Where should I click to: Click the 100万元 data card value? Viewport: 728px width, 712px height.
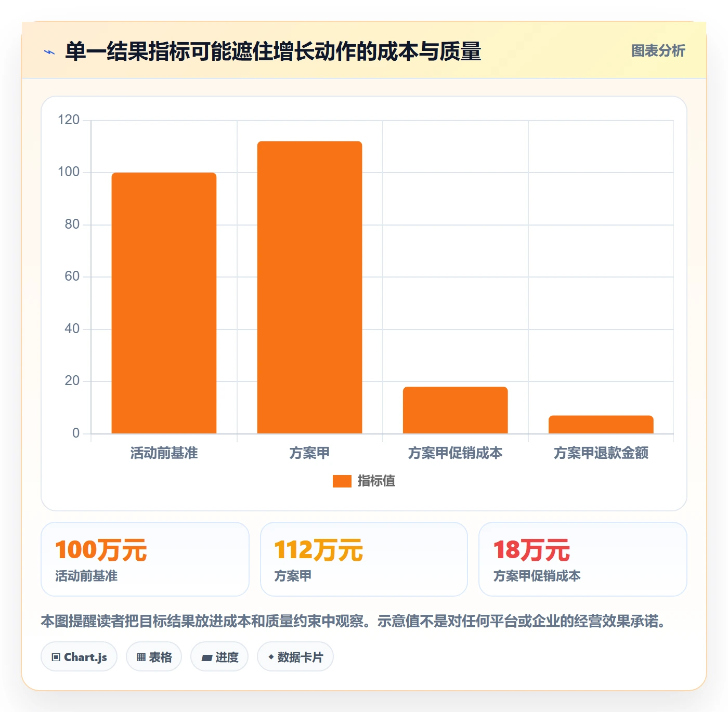[x=101, y=550]
